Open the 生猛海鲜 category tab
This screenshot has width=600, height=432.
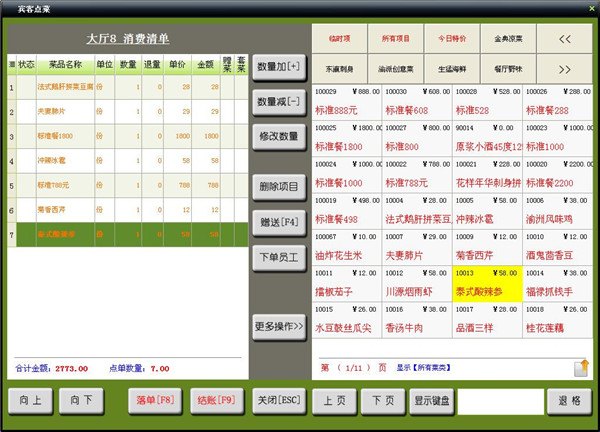(x=452, y=69)
